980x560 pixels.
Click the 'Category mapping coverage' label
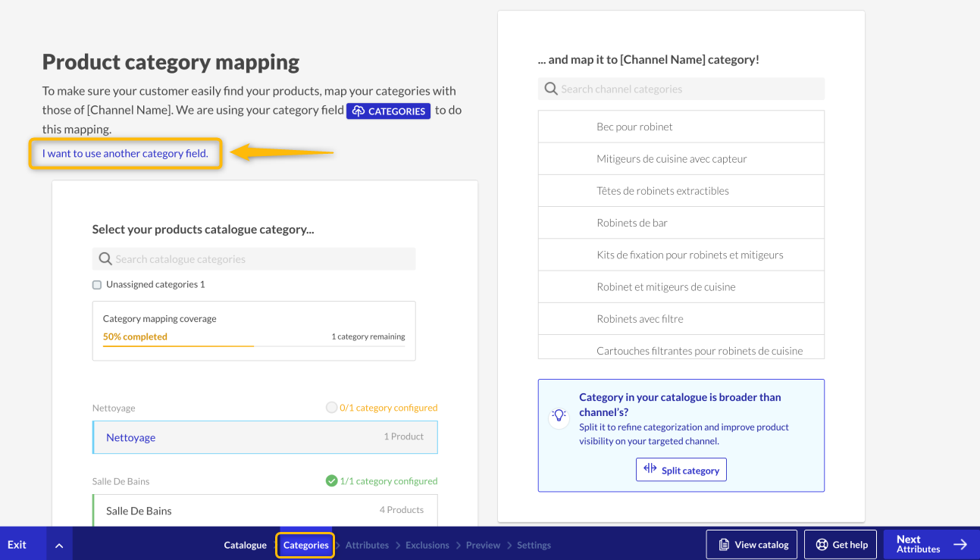[x=160, y=319]
